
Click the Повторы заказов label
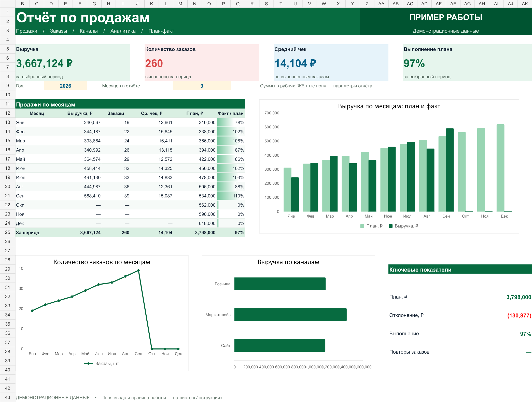[x=409, y=352]
